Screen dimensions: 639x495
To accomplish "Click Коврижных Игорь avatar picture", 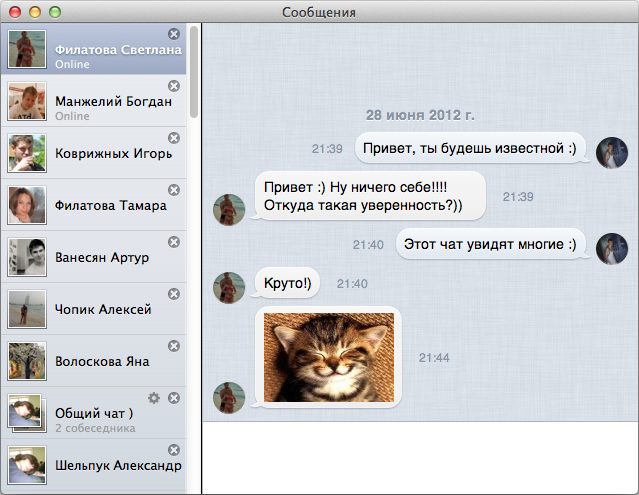I will tap(26, 153).
